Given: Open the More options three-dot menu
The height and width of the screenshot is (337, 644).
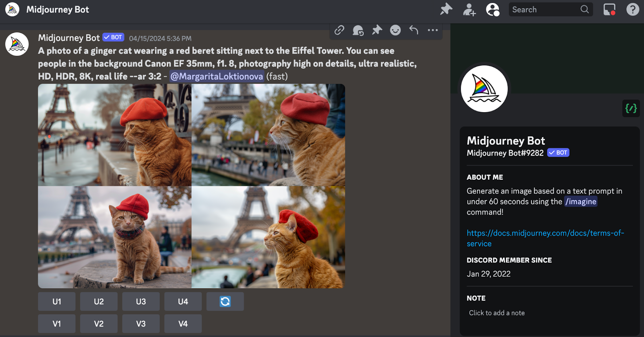Looking at the screenshot, I should click(x=433, y=30).
